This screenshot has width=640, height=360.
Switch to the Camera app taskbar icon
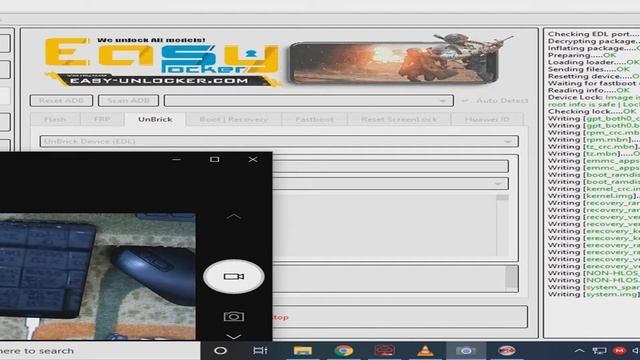466,351
